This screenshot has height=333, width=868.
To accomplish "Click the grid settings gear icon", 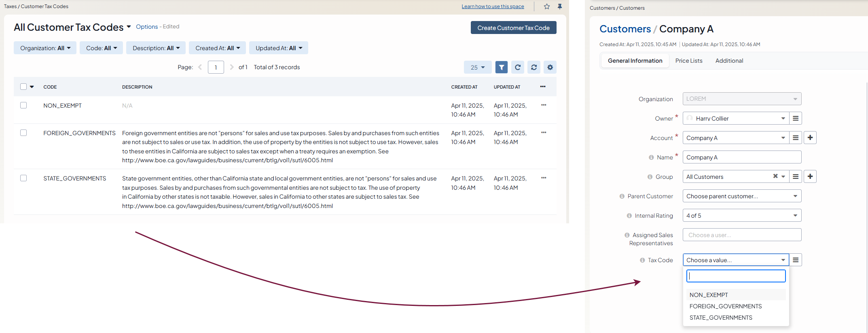I will click(x=550, y=67).
